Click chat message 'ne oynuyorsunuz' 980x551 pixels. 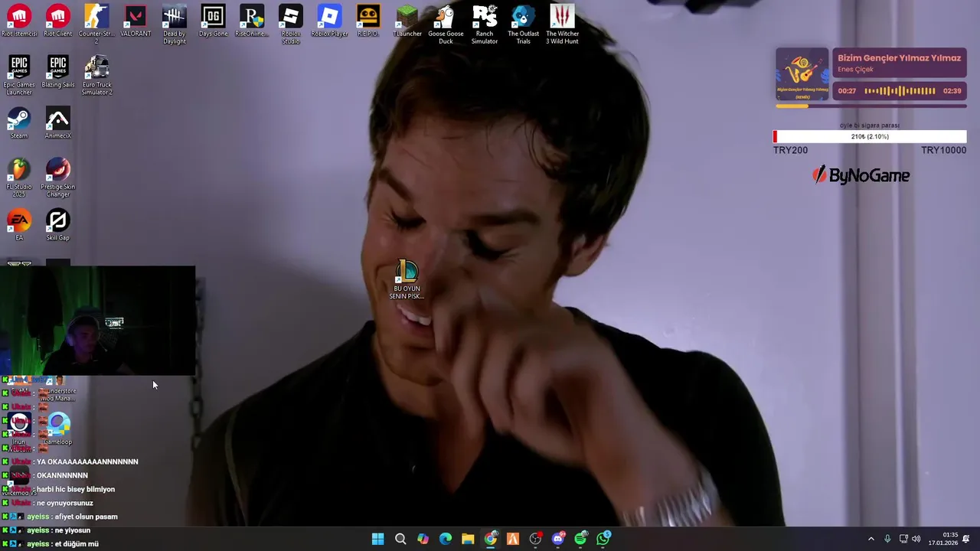[65, 503]
